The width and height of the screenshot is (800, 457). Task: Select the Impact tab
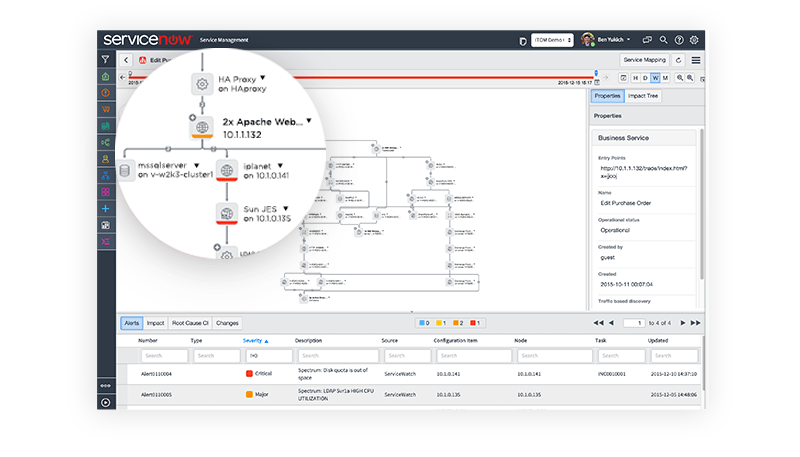[155, 323]
